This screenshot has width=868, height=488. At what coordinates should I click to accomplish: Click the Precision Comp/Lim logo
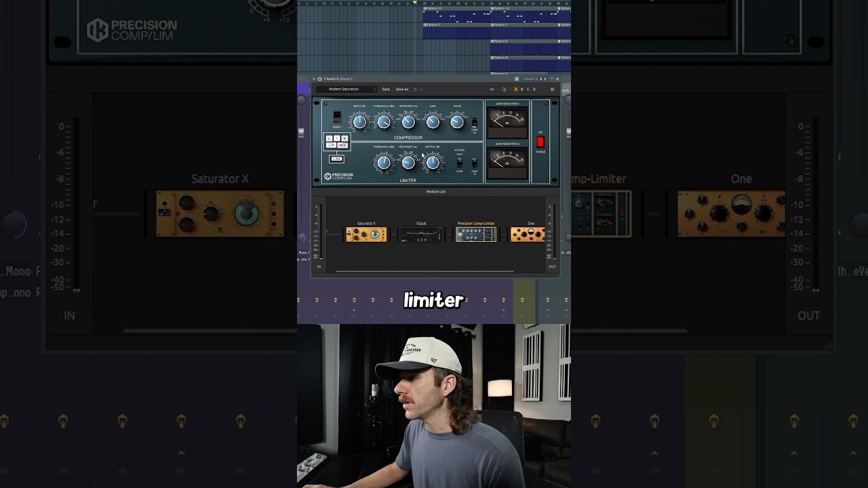coord(338,176)
